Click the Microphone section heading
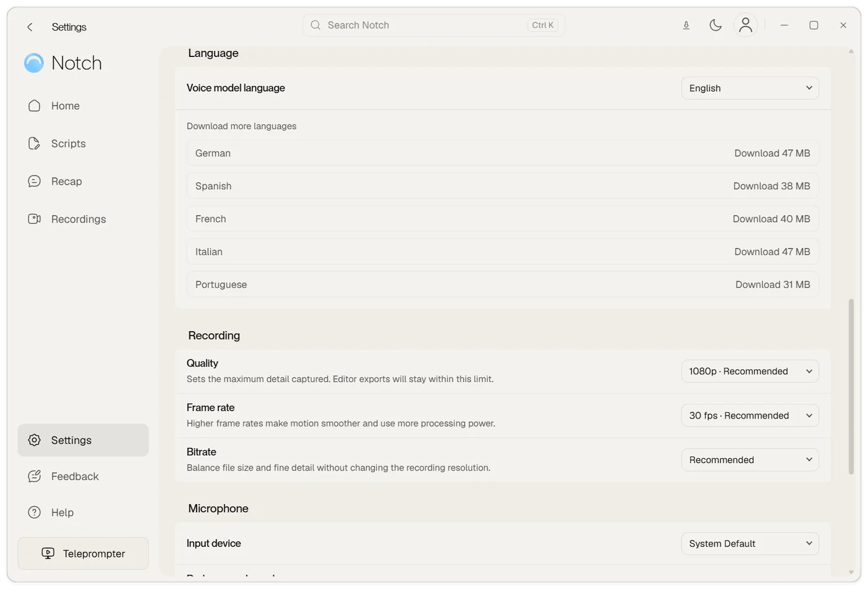This screenshot has width=868, height=589. (218, 508)
